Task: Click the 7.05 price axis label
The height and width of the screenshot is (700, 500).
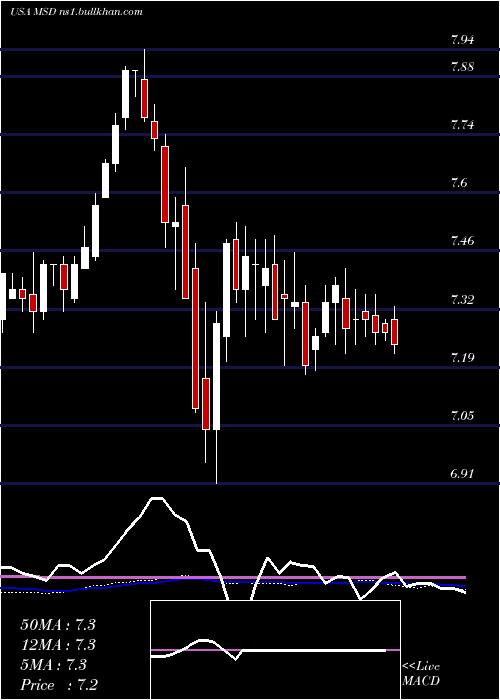Action: (x=462, y=416)
